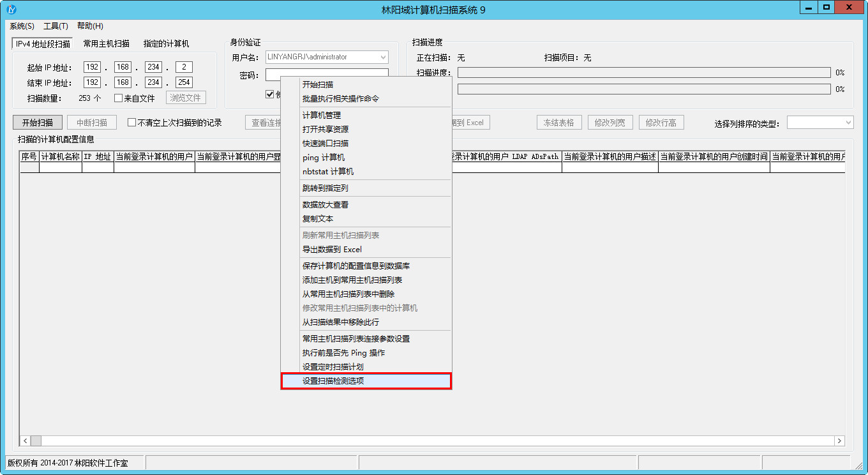Choose 导出数据到 Excel menu entry

366,249
